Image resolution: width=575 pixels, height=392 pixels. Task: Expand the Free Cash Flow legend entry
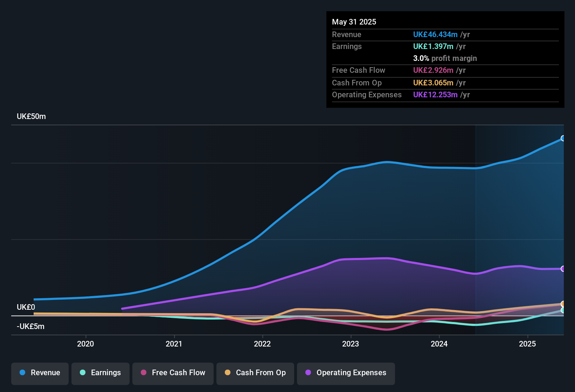[173, 373]
